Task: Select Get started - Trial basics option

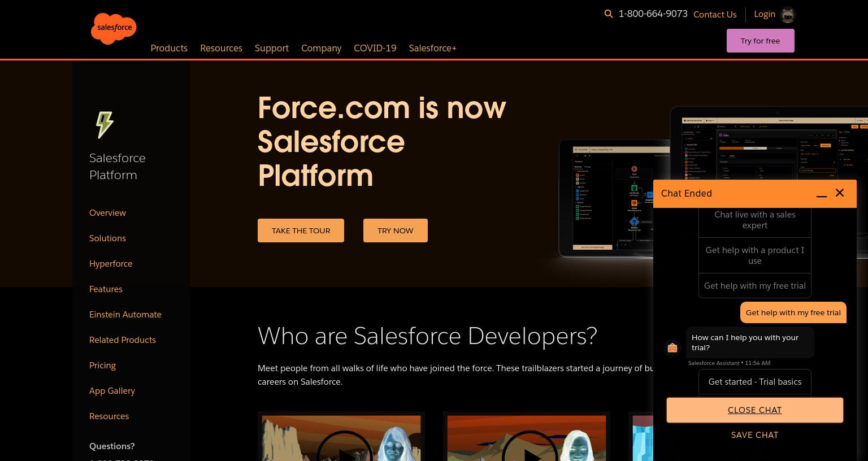Action: (x=755, y=382)
